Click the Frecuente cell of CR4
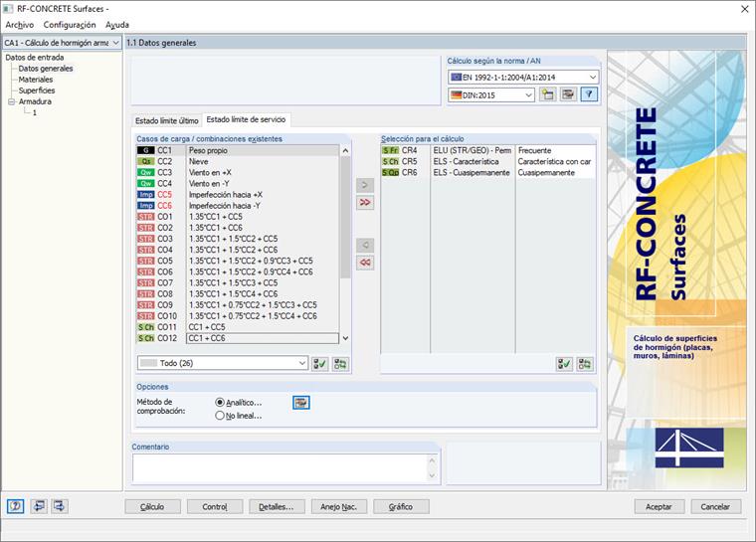756x542 pixels. [x=555, y=150]
